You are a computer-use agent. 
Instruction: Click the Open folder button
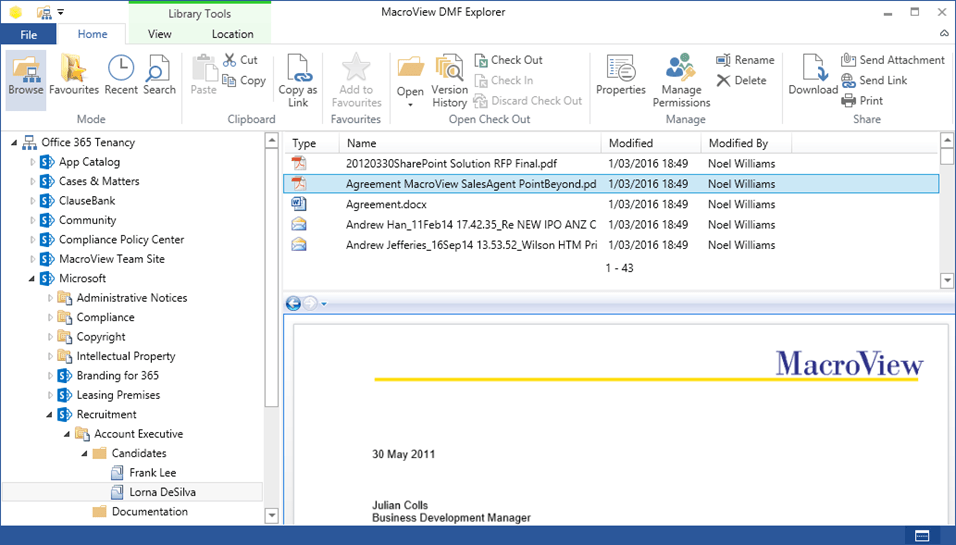(410, 74)
